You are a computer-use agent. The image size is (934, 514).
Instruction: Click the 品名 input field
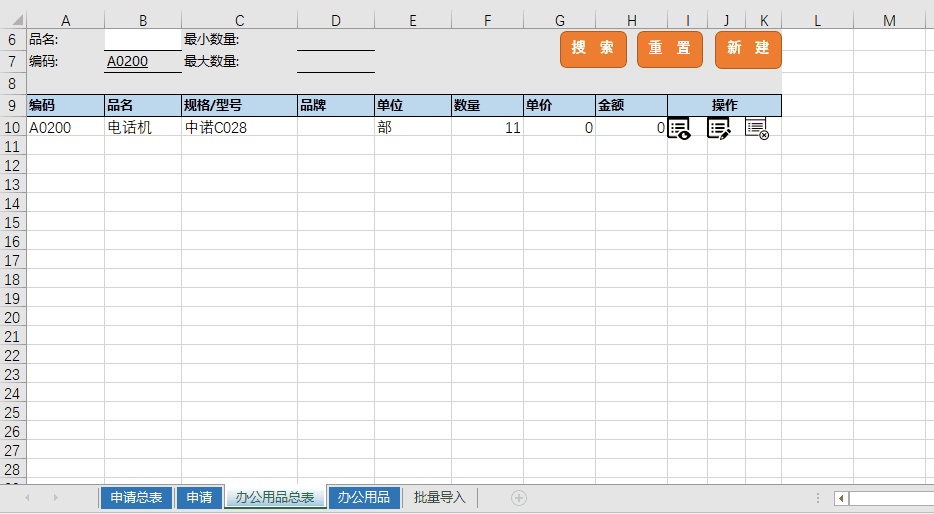point(143,40)
